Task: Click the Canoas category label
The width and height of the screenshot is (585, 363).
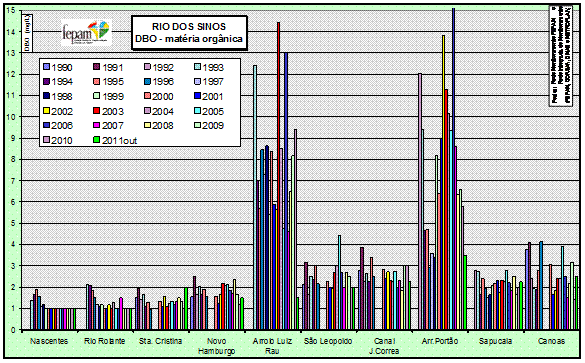Action: 551,341
